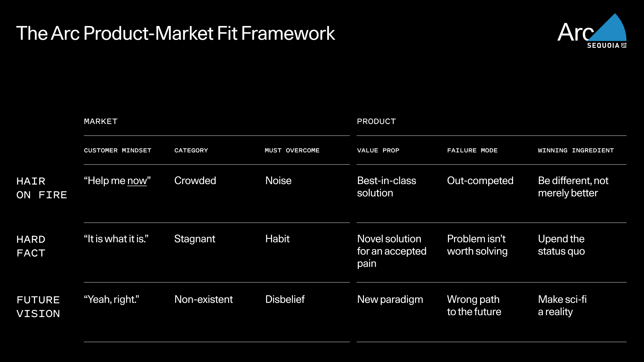Screen dimensions: 644x362
Task: Select the WINNING INGREDIENT column heading
Action: tap(576, 150)
